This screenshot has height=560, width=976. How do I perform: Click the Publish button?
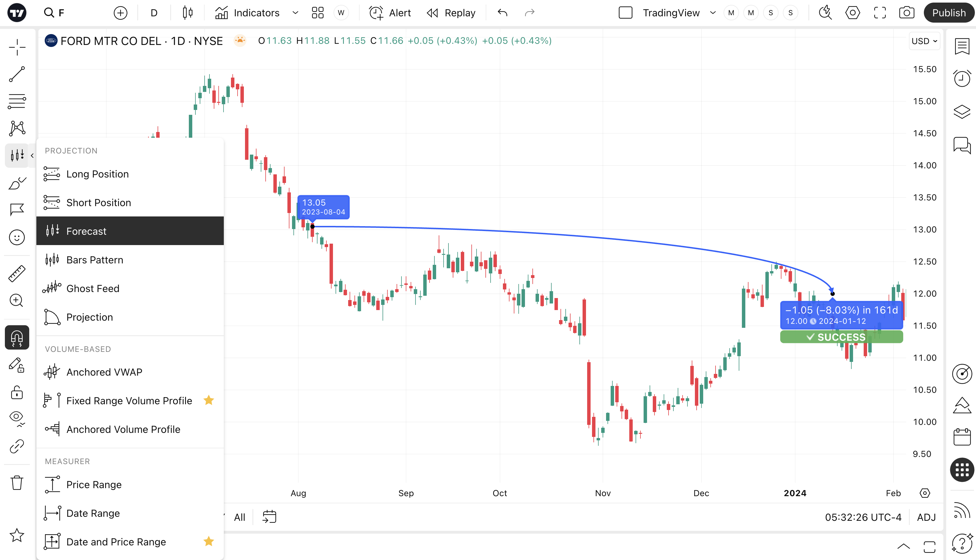coord(949,13)
